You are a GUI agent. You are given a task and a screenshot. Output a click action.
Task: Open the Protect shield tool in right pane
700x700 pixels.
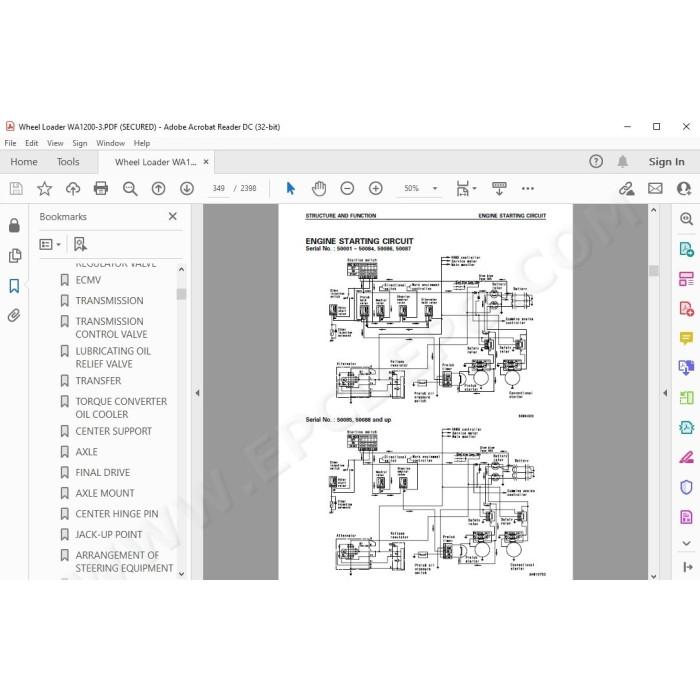tap(686, 487)
